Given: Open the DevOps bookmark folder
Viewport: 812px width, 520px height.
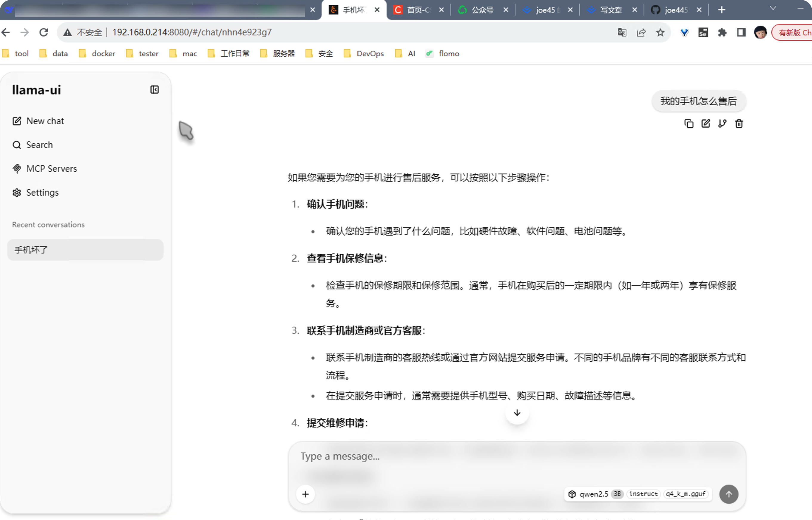Looking at the screenshot, I should [364, 53].
